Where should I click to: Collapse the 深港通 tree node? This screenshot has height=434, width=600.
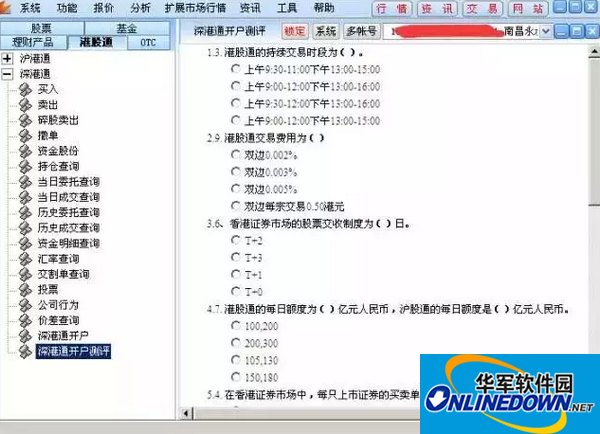click(x=7, y=74)
